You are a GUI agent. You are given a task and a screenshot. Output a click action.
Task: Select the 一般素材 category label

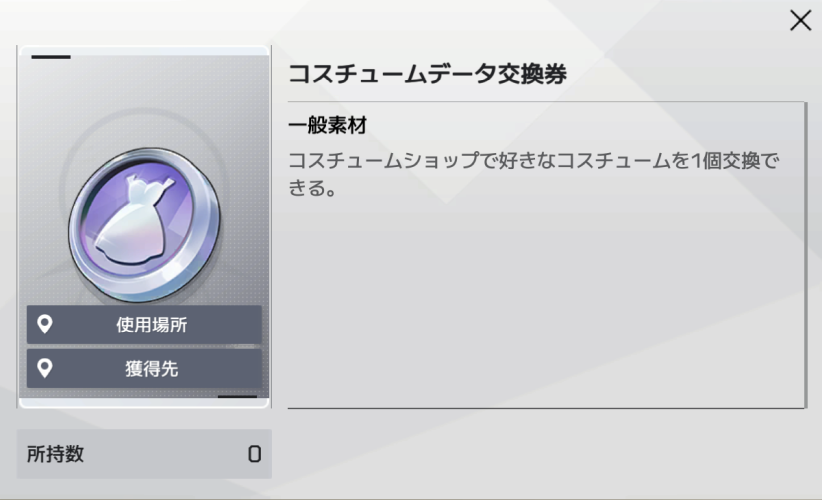(x=328, y=126)
